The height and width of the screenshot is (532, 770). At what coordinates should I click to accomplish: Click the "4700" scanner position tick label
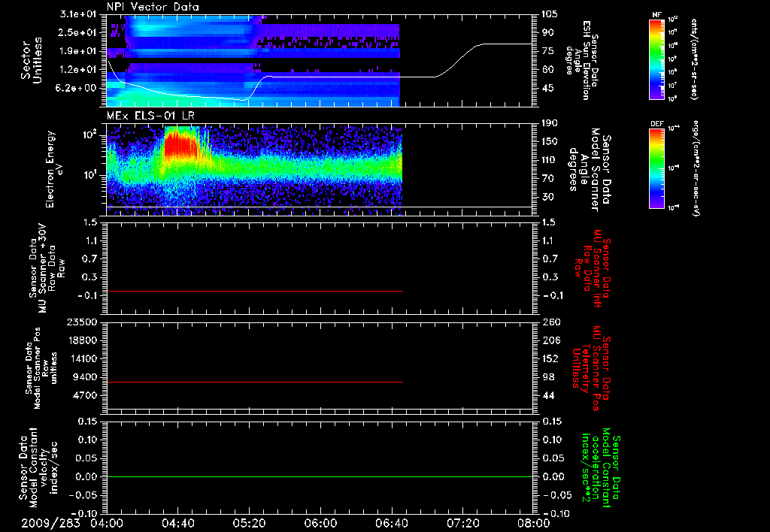pyautogui.click(x=86, y=395)
